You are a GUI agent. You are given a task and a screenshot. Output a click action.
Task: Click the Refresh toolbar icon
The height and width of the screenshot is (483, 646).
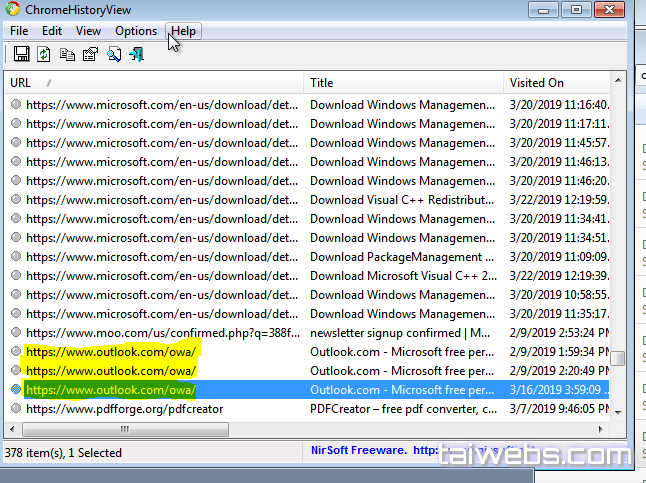pos(44,54)
